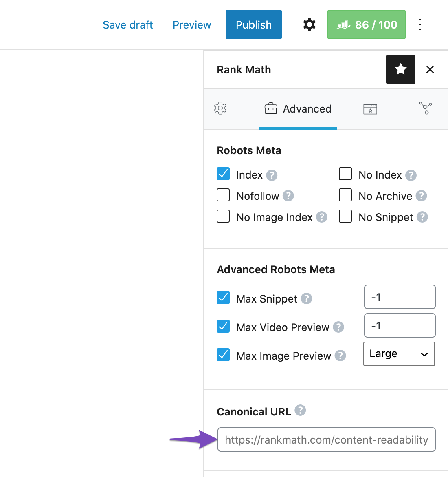Click Save draft
The height and width of the screenshot is (477, 448).
[127, 24]
